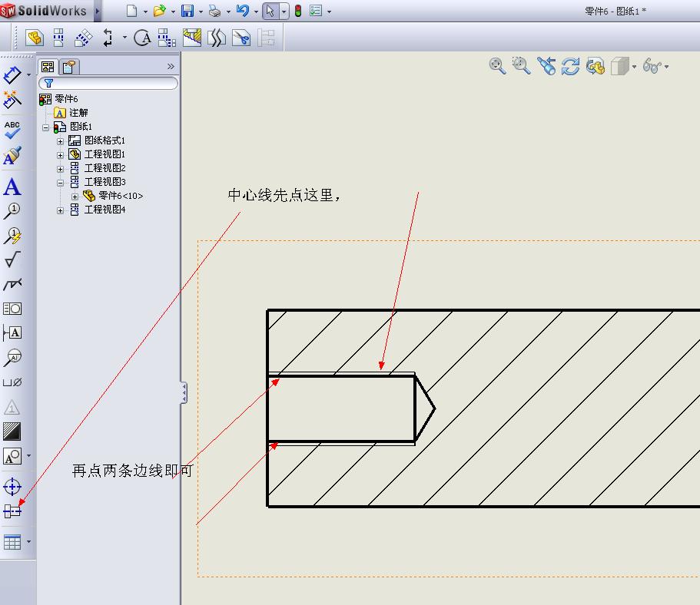Collapse the 工程视图3 node

(x=60, y=183)
